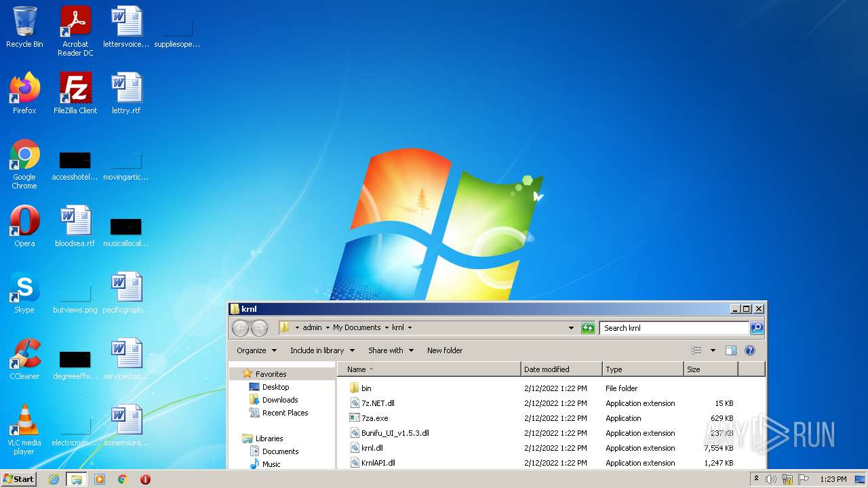The image size is (868, 488).
Task: Launch VLC media player shortcut
Action: 24,430
